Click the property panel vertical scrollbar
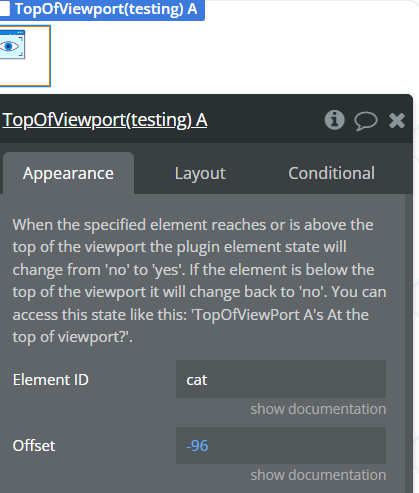419x493 pixels. [409, 343]
